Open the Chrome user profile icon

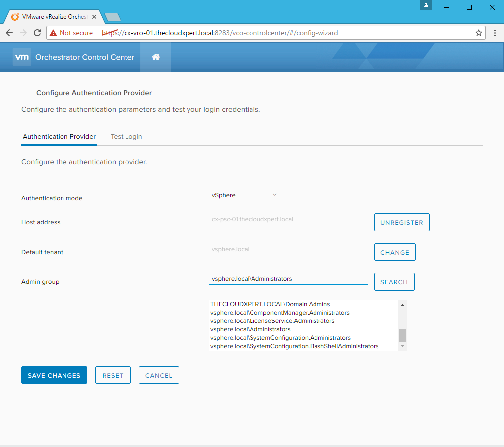coord(426,6)
